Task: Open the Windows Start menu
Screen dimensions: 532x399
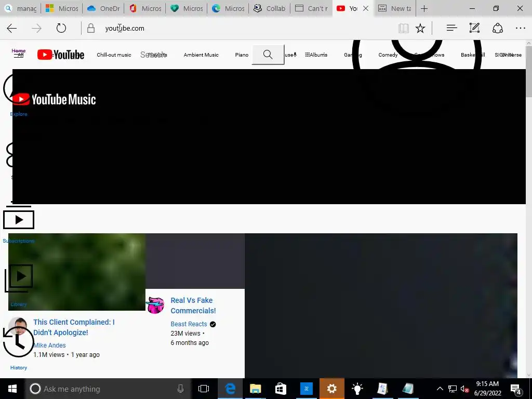Action: [x=12, y=389]
